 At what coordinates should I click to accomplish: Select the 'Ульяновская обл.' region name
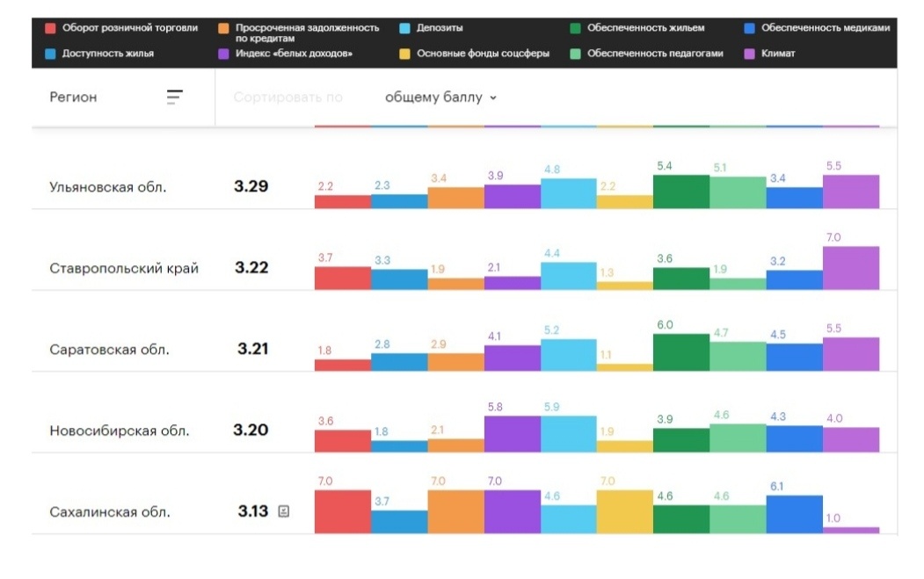point(108,187)
